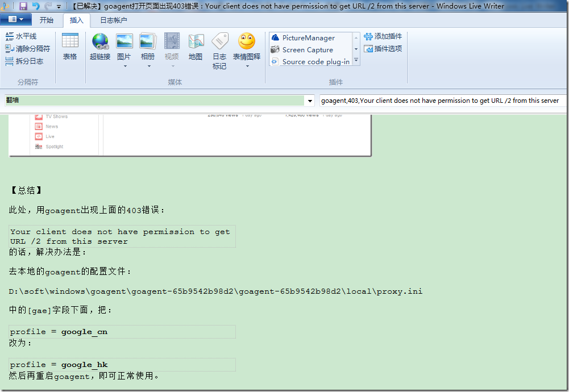Click the Save icon in quick access toolbar
569x392 pixels.
(23, 6)
